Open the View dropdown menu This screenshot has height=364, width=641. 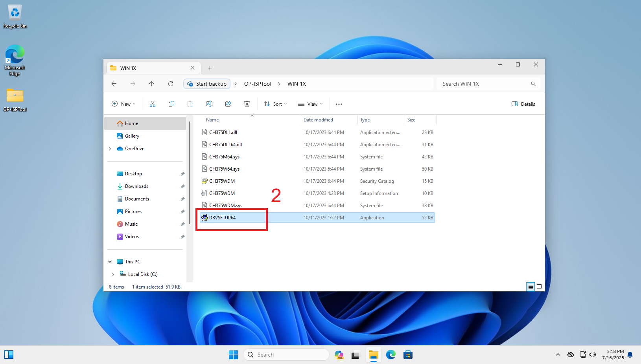coord(310,104)
